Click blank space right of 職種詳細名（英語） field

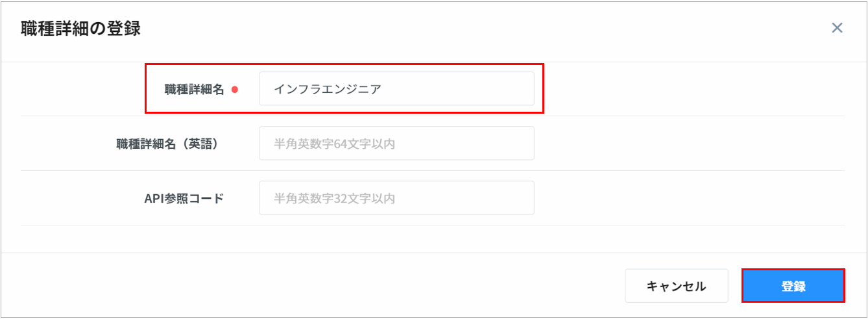[x=688, y=144]
